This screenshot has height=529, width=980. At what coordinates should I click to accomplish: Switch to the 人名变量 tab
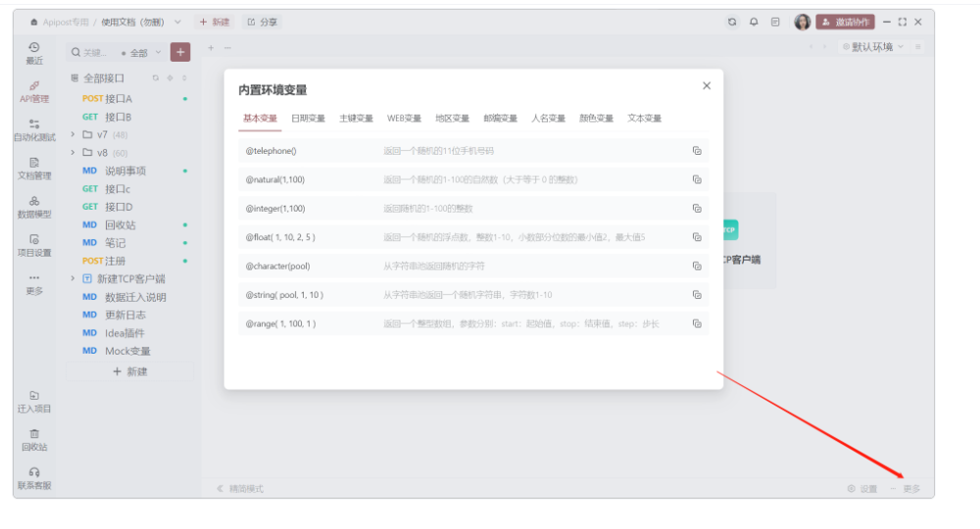548,118
